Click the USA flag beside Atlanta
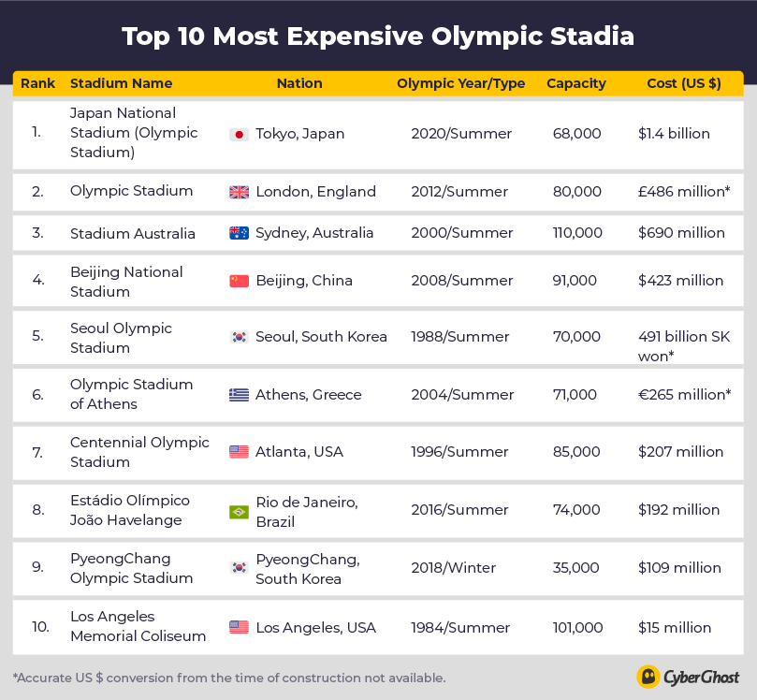The height and width of the screenshot is (700, 757). tap(239, 452)
